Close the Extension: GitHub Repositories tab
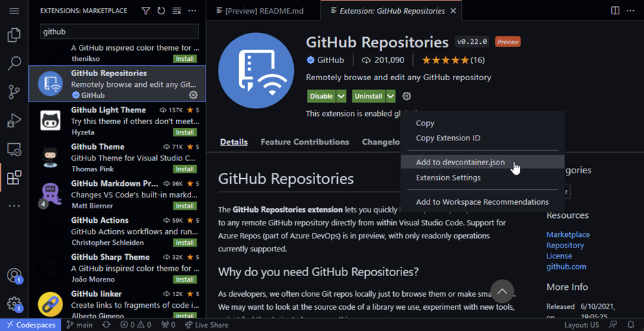Screen dimensions: 644x331 (453, 11)
